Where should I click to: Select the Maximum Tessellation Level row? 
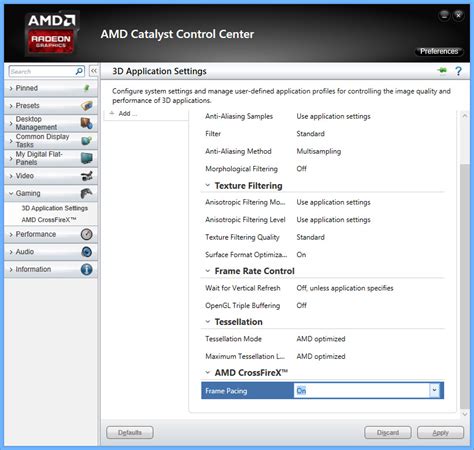click(323, 356)
